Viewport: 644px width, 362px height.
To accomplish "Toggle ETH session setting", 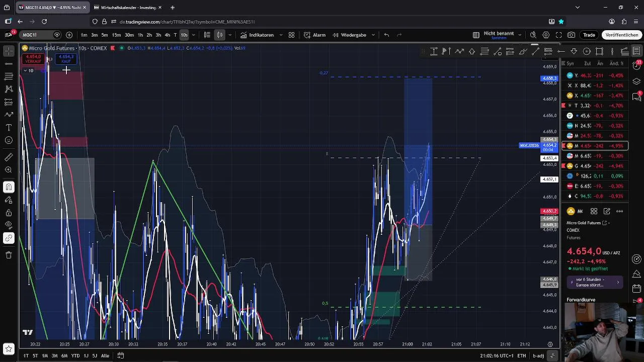I will (522, 355).
